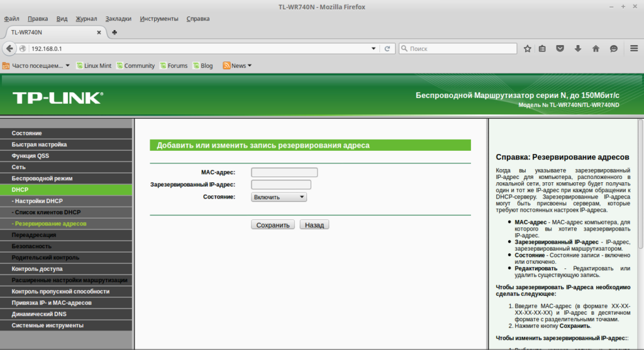Image resolution: width=644 pixels, height=350 pixels.
Task: Click the URL bar showing 192.168.0.1
Action: (199, 48)
